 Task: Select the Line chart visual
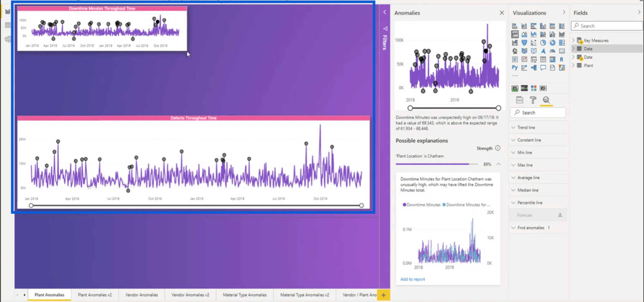pos(515,34)
